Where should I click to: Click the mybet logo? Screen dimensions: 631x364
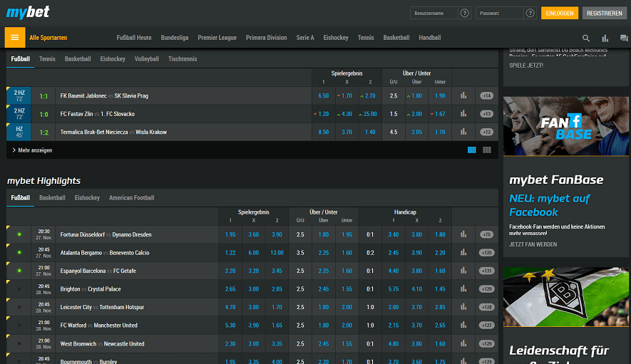pos(28,12)
